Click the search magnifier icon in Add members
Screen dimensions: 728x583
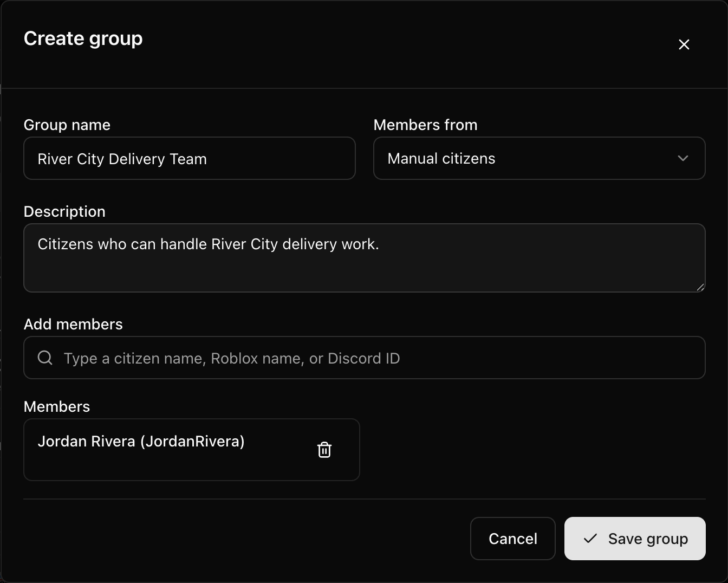click(x=45, y=358)
